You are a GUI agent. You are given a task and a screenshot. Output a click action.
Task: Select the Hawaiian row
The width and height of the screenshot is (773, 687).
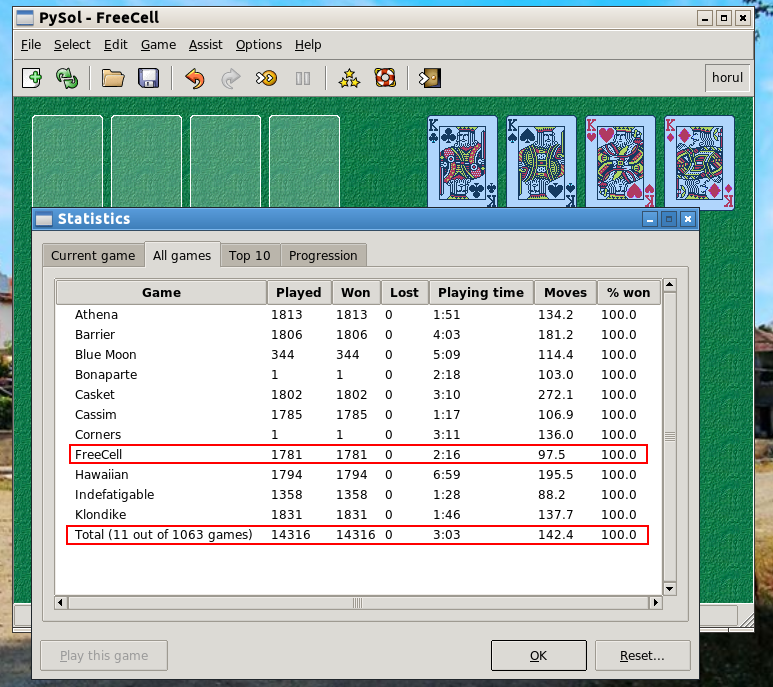358,475
